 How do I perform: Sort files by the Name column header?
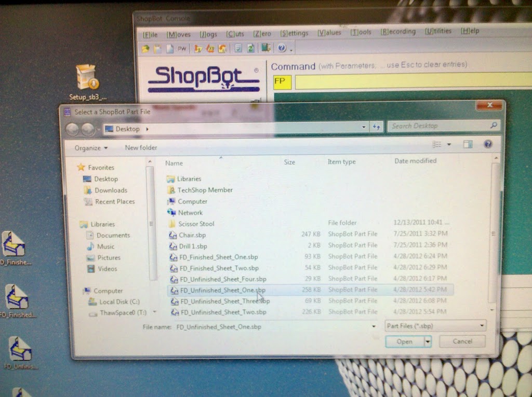(x=174, y=163)
